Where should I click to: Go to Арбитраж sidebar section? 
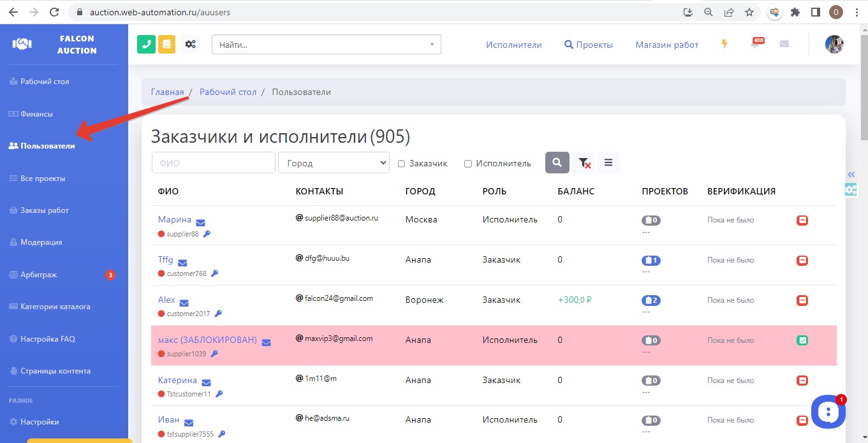[x=39, y=275]
